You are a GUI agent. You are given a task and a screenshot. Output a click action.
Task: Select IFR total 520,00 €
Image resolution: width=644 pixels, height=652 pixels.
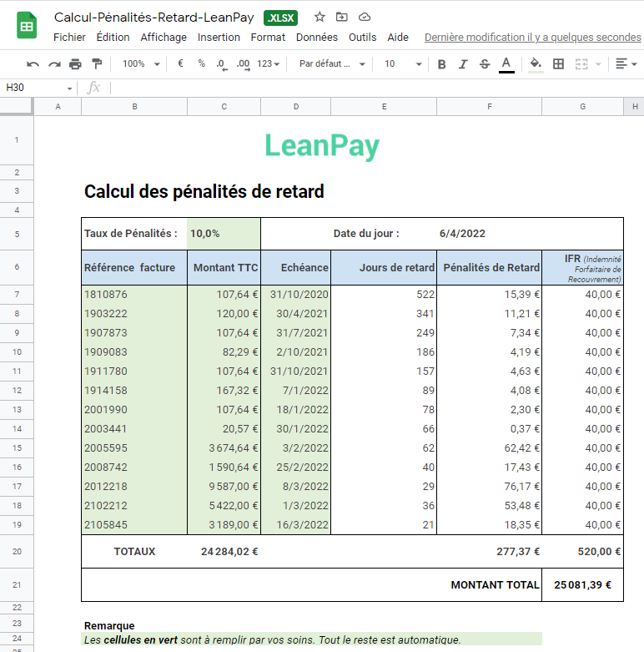point(582,551)
